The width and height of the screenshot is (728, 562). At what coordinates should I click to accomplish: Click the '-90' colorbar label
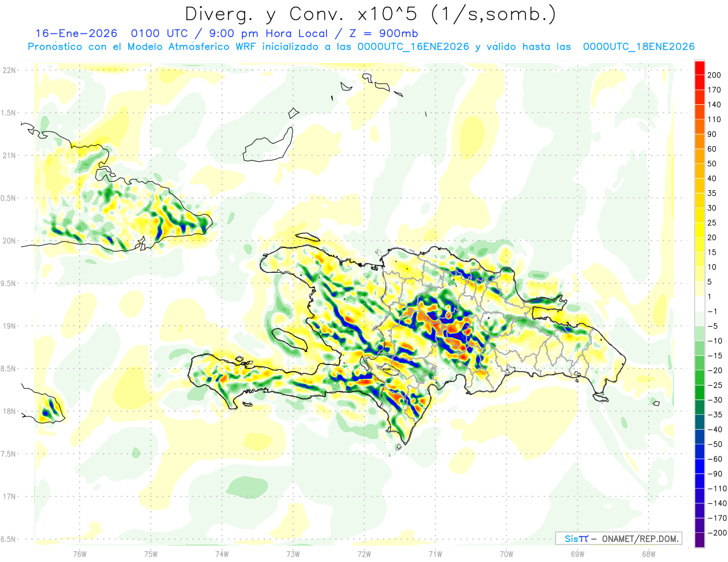pos(715,474)
